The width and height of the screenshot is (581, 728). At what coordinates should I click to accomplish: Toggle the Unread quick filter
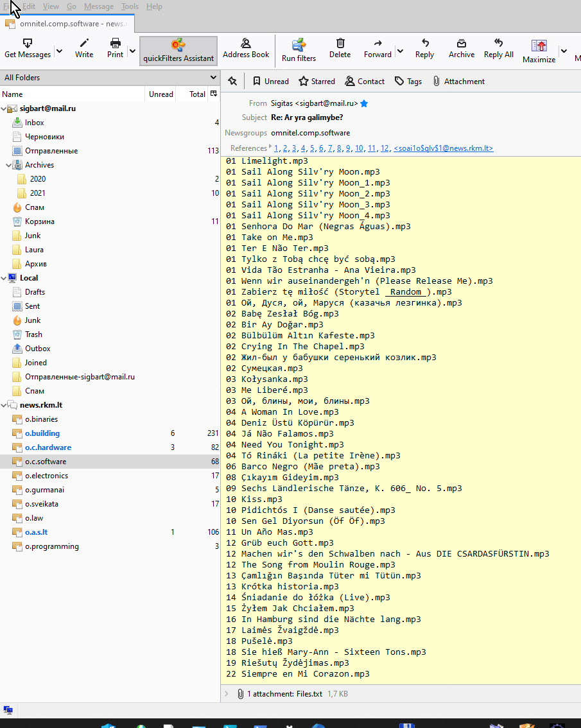270,82
